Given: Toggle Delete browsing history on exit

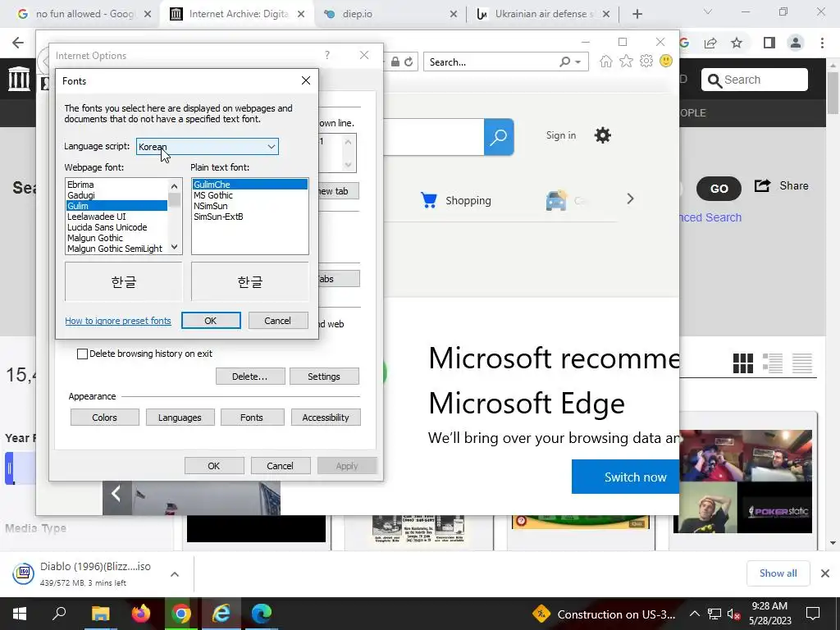Looking at the screenshot, I should tap(83, 354).
